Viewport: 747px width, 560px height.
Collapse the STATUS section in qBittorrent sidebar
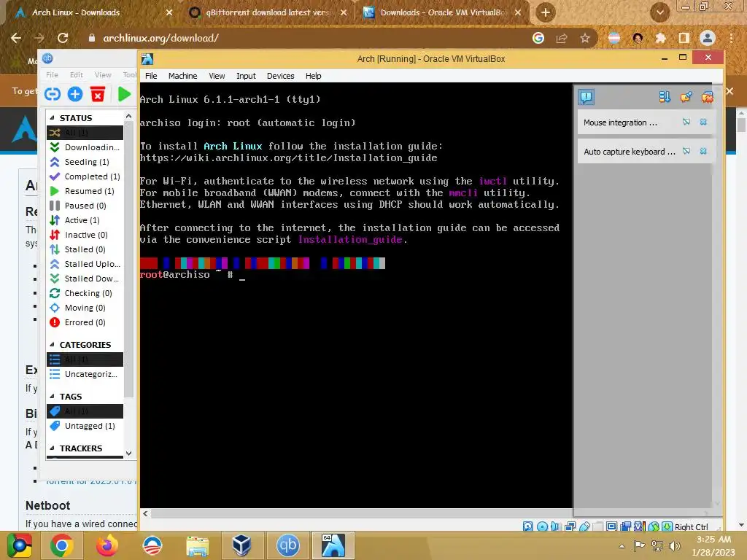52,117
